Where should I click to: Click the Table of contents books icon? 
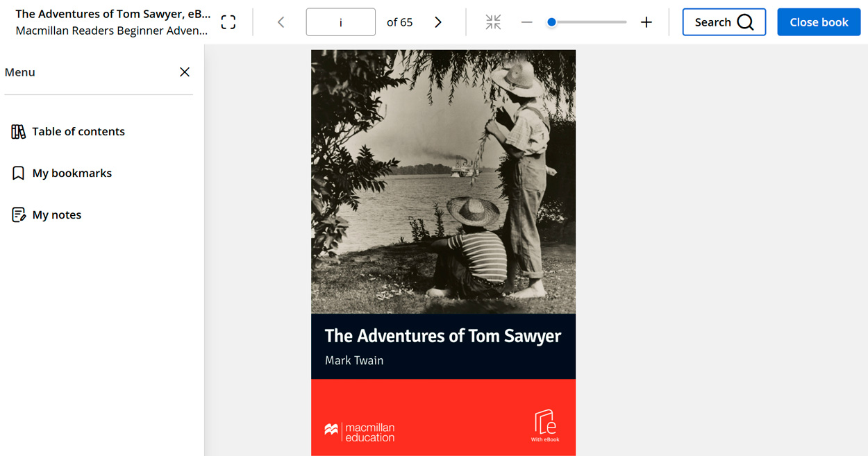coord(19,132)
